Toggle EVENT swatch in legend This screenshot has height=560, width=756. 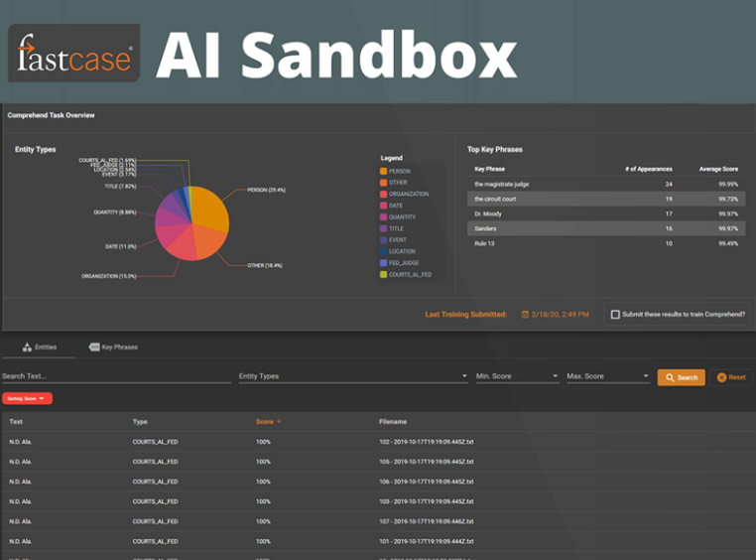(x=383, y=239)
